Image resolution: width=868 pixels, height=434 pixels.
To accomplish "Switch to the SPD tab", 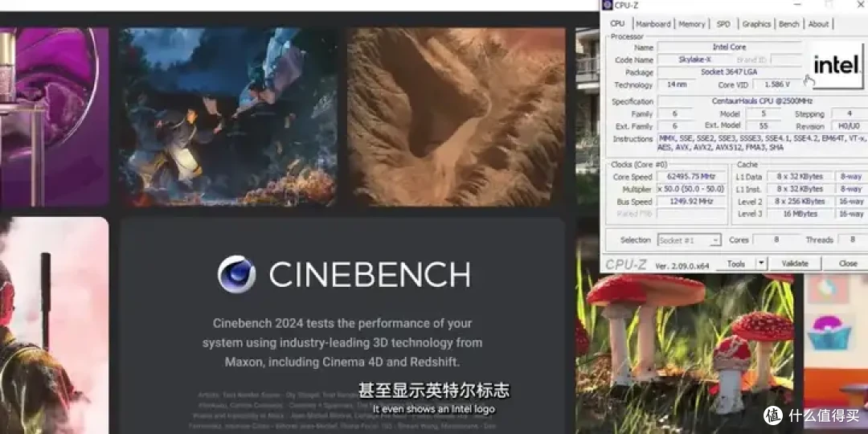I will coord(723,24).
